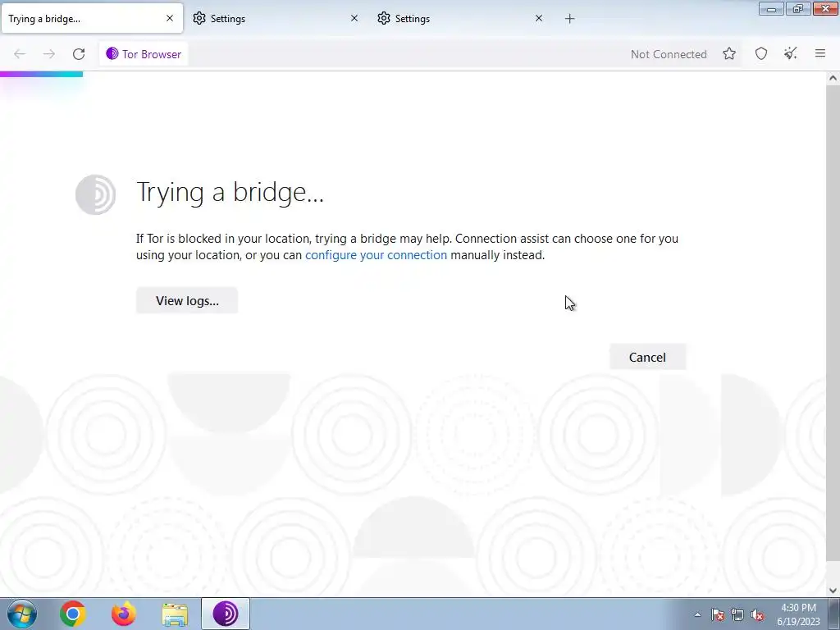840x630 pixels.
Task: Close the 'Trying a bridge...' tab
Action: [x=170, y=18]
